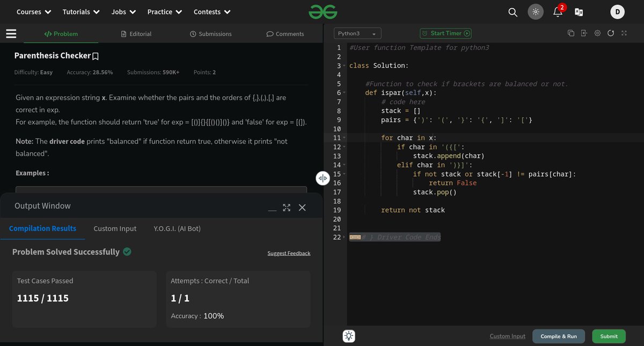Bookmark the Parenthesis Checker problem
This screenshot has width=644, height=346.
click(96, 56)
